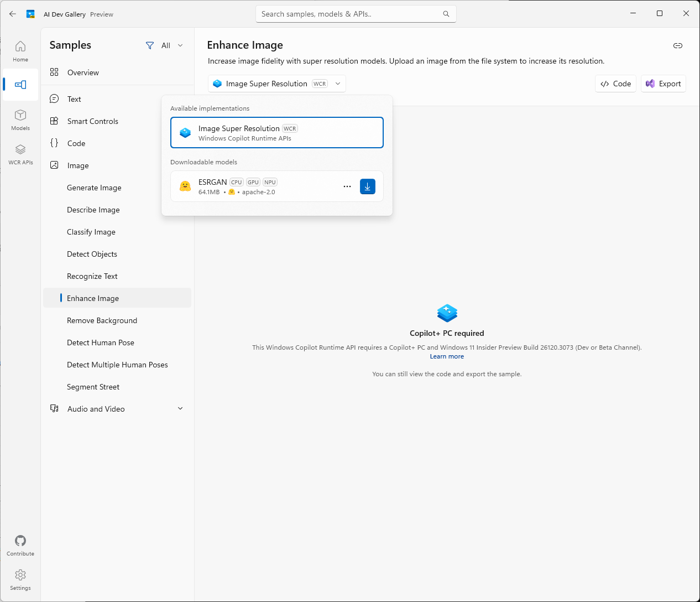
Task: Go back with the arrow button
Action: click(13, 14)
